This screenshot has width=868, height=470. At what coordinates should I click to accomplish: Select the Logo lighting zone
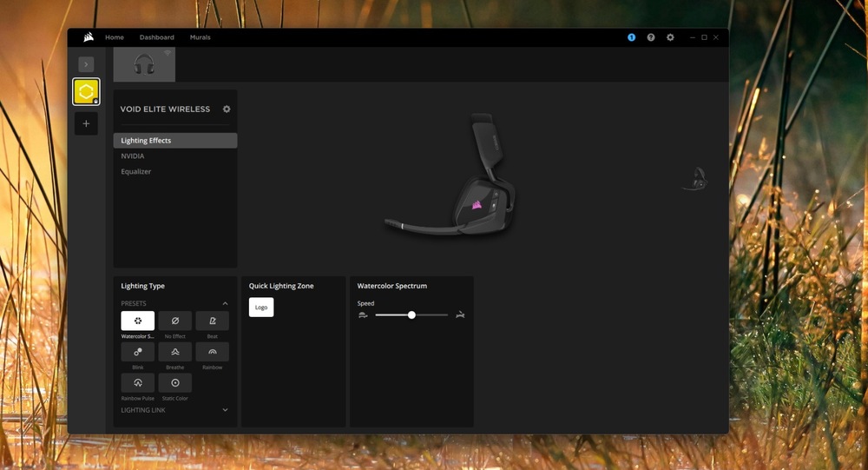(261, 307)
